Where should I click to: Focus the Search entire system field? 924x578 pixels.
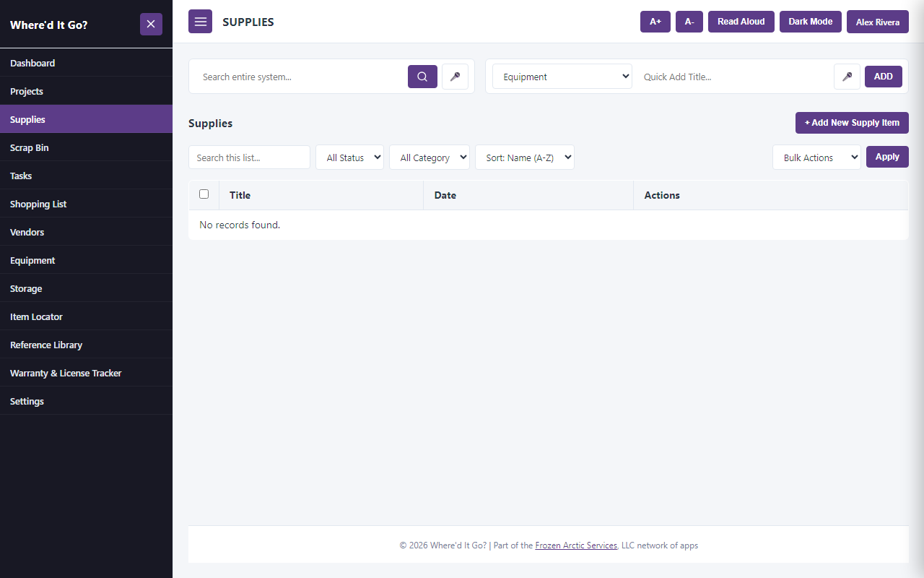[x=301, y=77]
